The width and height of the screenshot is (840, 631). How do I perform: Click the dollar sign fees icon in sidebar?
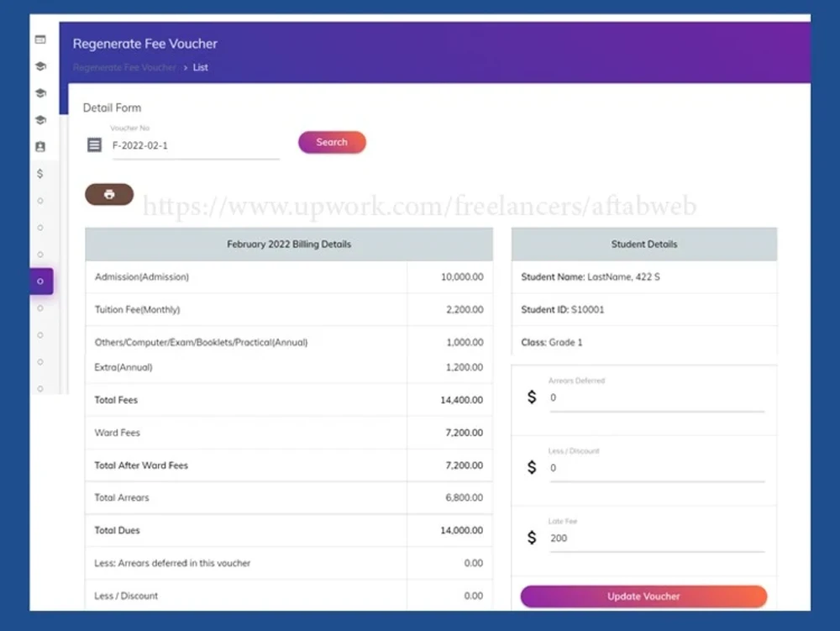pyautogui.click(x=40, y=173)
